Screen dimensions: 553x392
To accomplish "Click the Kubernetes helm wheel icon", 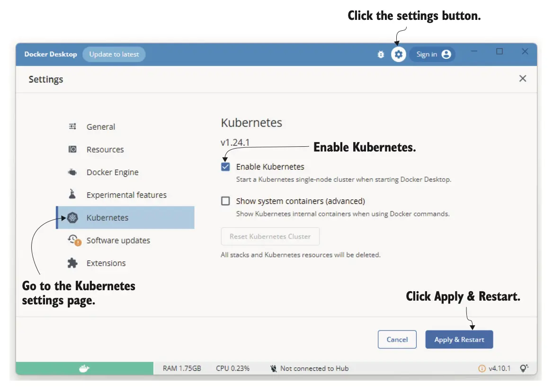I will click(72, 218).
